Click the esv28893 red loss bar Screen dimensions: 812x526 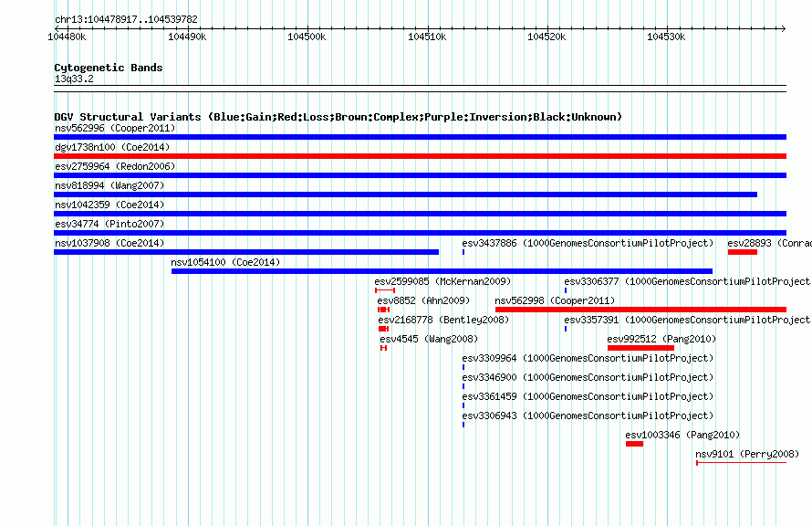(x=743, y=252)
